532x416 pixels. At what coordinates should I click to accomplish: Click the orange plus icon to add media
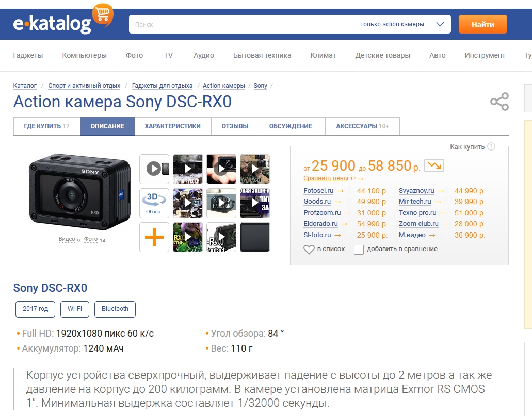click(x=154, y=237)
